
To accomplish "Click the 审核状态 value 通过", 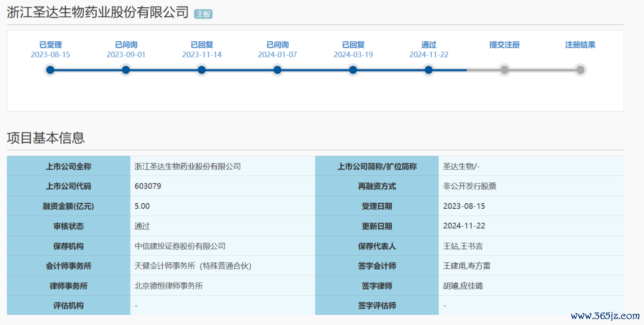I will [x=142, y=226].
